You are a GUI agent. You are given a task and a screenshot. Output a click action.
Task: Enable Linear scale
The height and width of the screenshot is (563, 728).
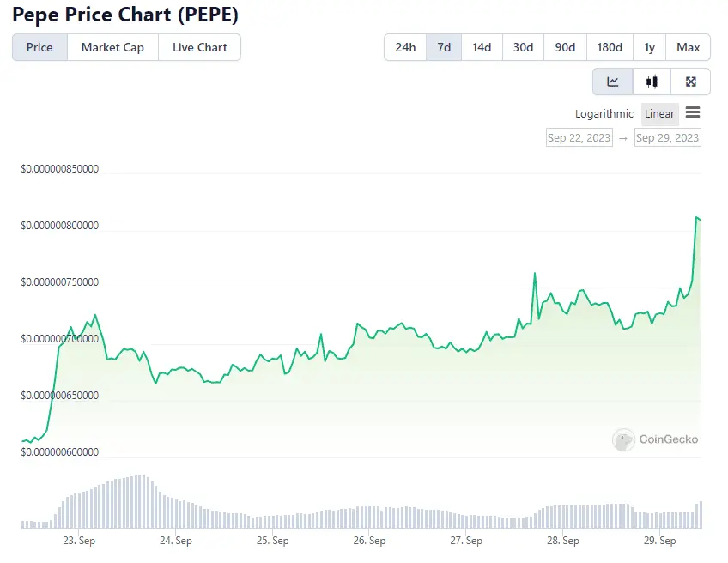point(659,113)
